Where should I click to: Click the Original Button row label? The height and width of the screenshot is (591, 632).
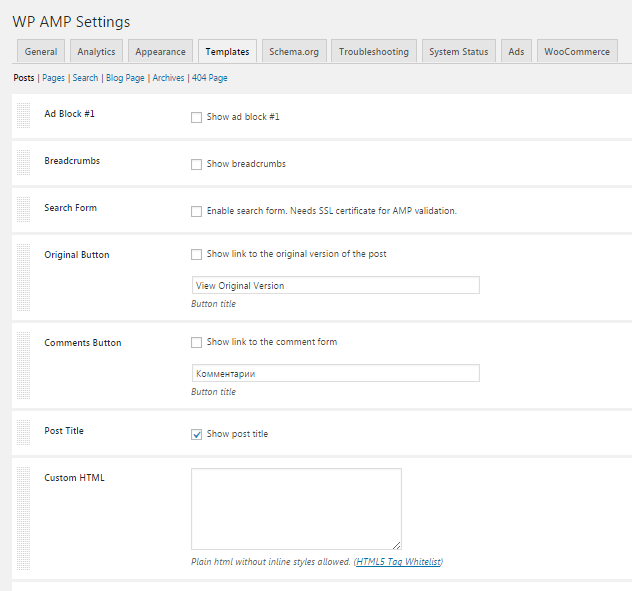(77, 255)
